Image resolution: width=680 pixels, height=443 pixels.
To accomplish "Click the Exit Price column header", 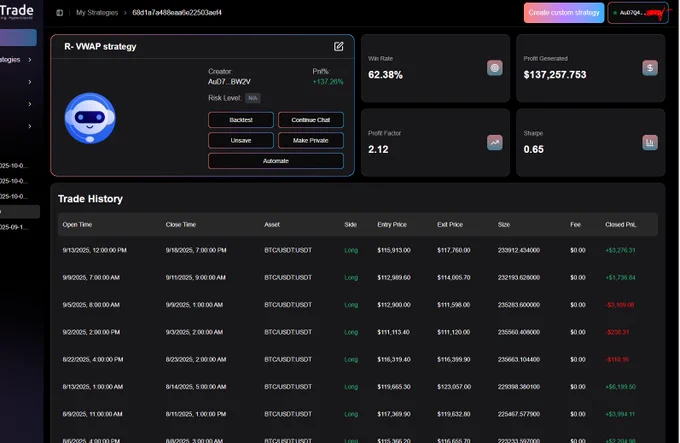I will (450, 225).
